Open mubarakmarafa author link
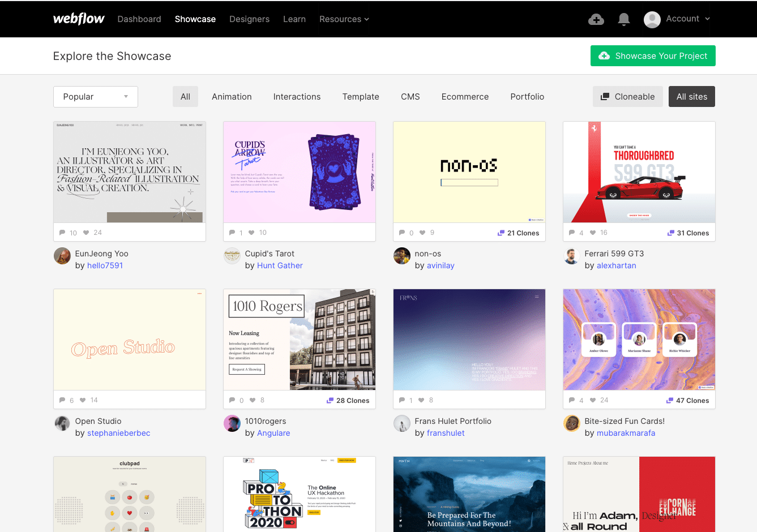This screenshot has width=757, height=532. tap(626, 433)
